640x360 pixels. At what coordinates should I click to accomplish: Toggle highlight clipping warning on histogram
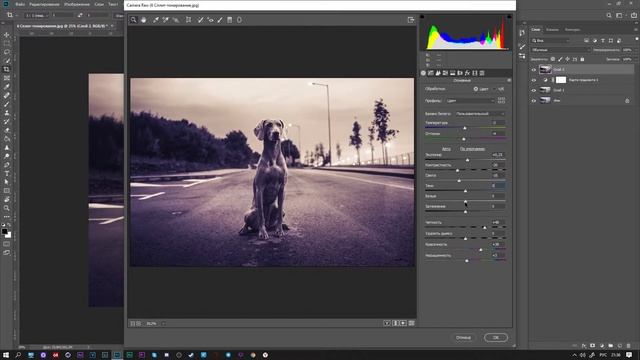pyautogui.click(x=509, y=16)
